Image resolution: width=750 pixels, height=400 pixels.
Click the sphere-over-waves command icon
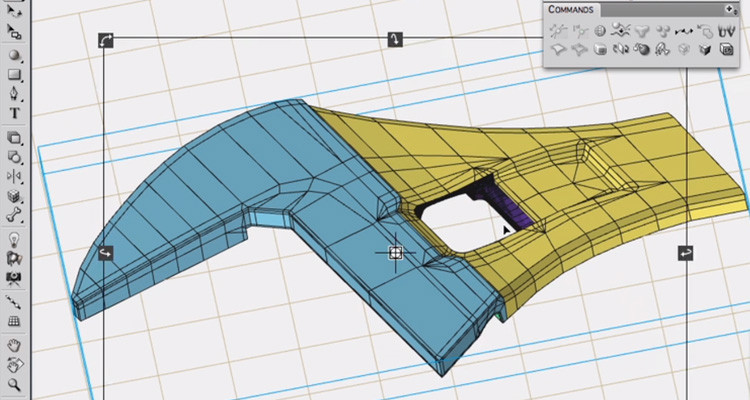(x=620, y=31)
